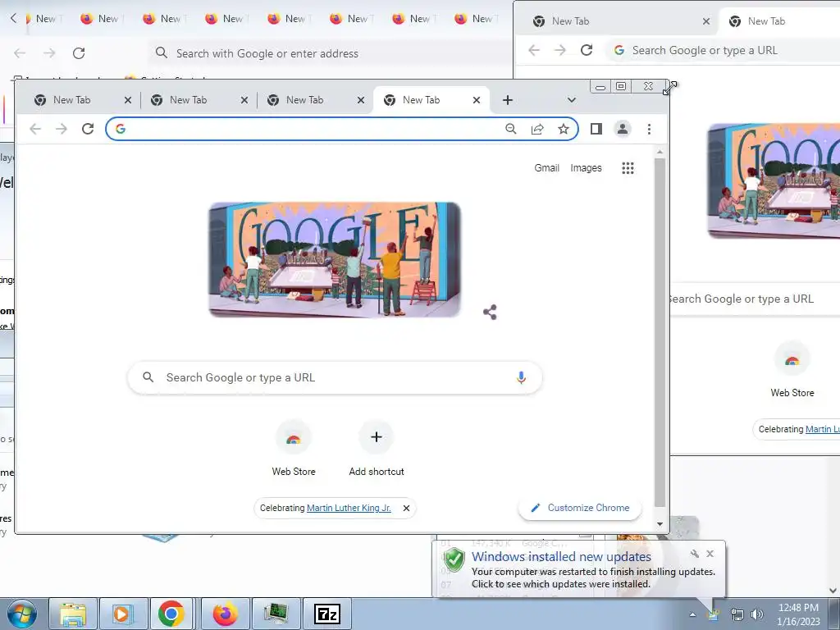Viewport: 840px width, 630px height.
Task: Share this page via the address bar icon
Action: (537, 129)
